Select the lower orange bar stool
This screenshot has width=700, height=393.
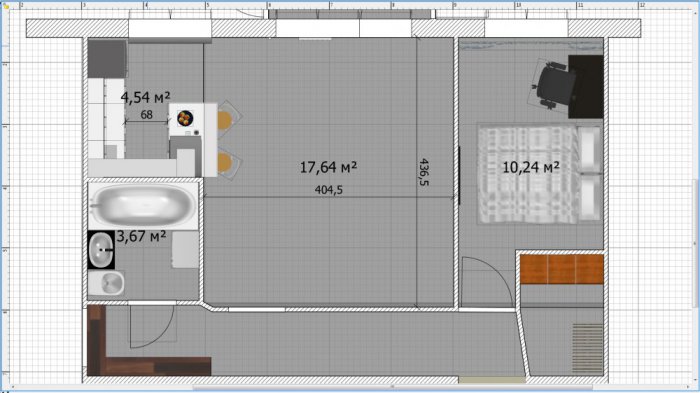229,162
